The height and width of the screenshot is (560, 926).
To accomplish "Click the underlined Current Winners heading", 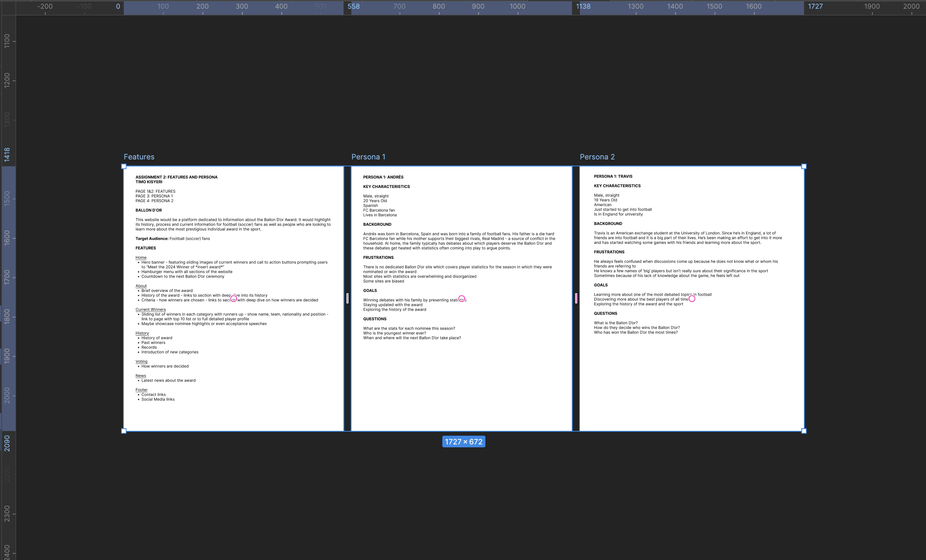I will pyautogui.click(x=150, y=309).
